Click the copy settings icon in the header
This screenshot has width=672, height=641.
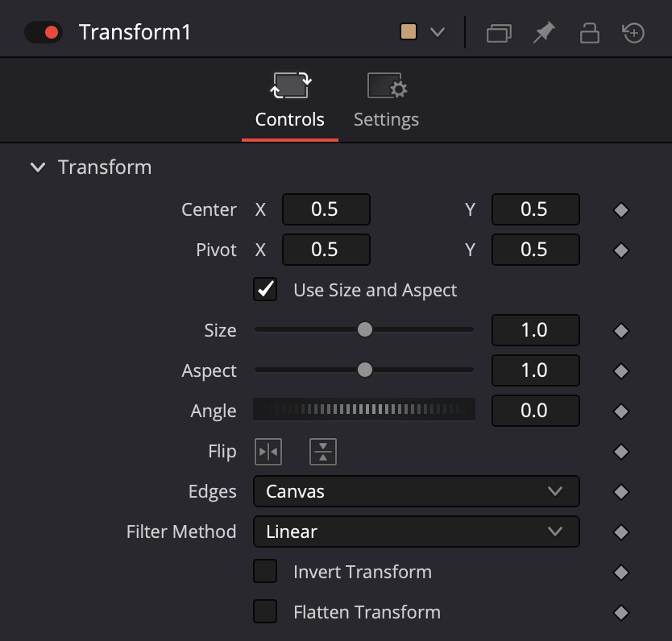498,32
